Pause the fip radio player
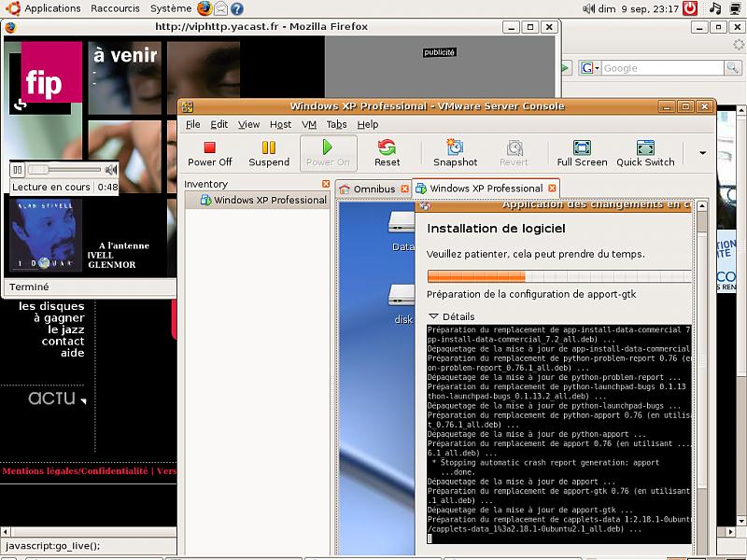The width and height of the screenshot is (747, 560). (x=17, y=170)
